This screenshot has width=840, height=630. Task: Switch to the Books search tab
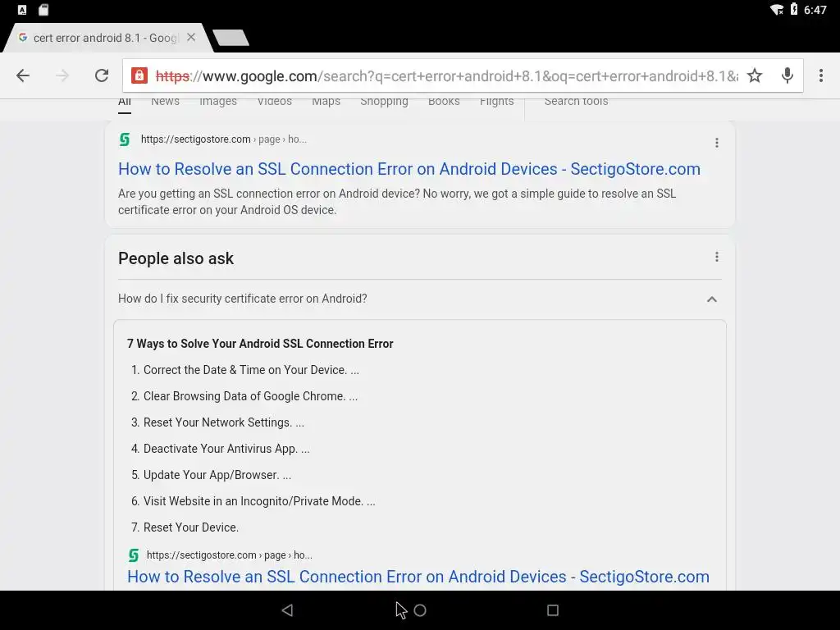[x=444, y=102]
